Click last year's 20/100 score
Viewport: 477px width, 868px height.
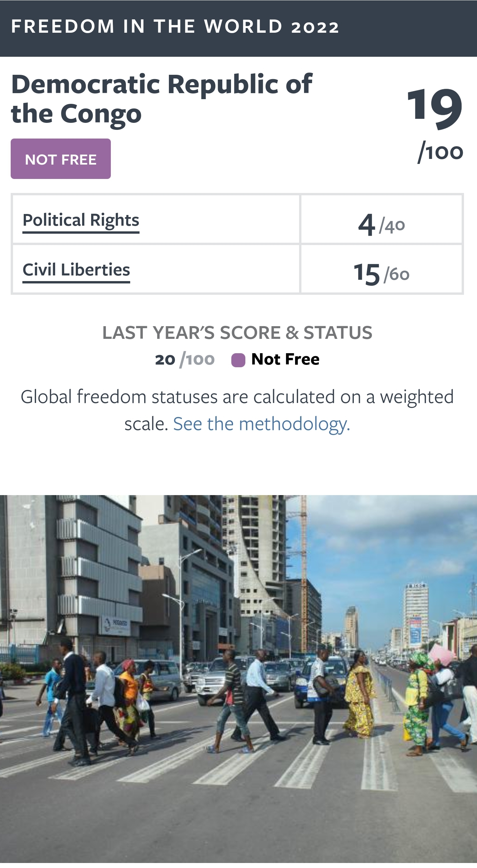click(x=185, y=360)
